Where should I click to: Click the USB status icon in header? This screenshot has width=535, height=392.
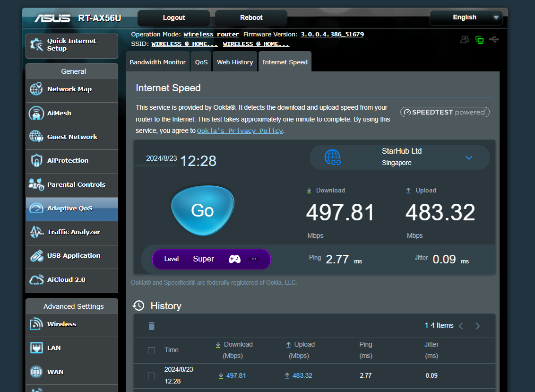point(494,40)
